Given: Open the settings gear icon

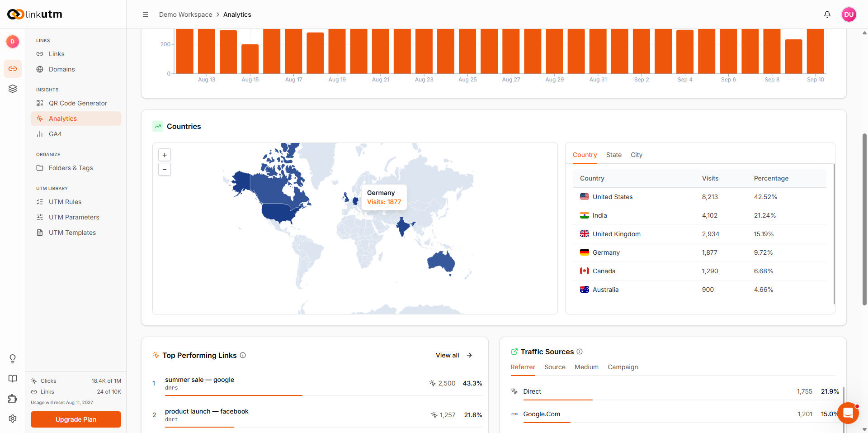Looking at the screenshot, I should pos(13,419).
